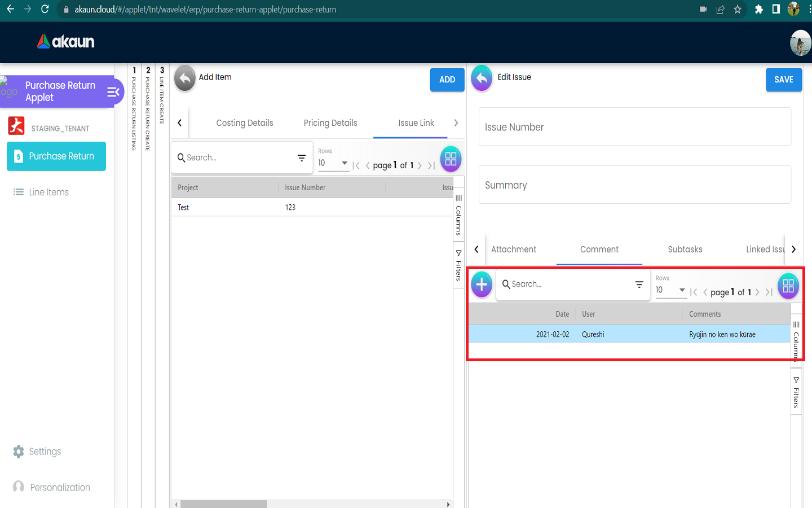Go to last page of the Issue Link table
Screen dimensions: 812x508
pyautogui.click(x=431, y=165)
